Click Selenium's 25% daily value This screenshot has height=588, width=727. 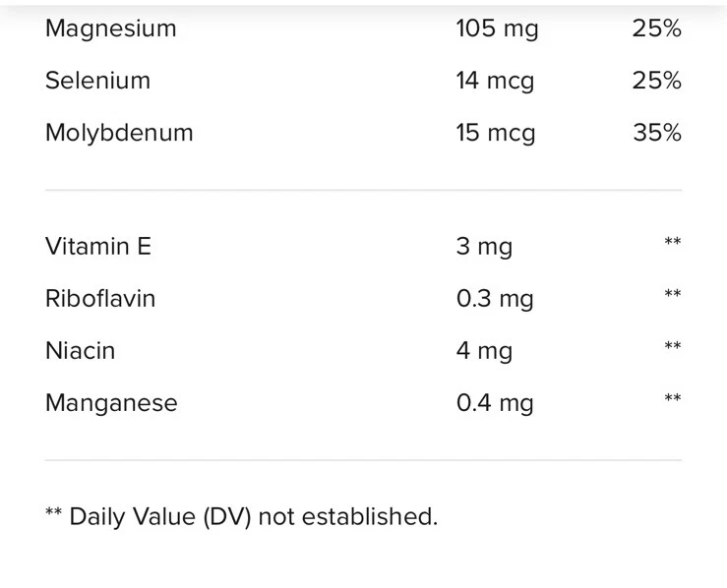[656, 81]
